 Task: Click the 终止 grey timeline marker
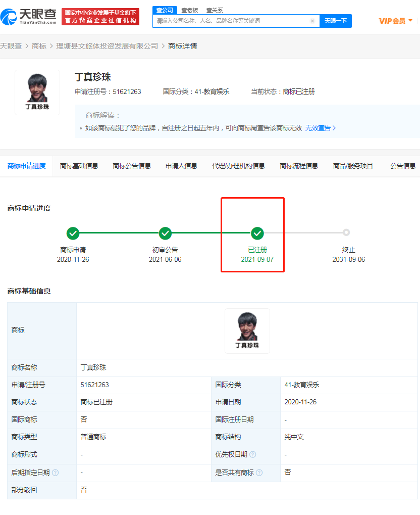[x=346, y=232]
